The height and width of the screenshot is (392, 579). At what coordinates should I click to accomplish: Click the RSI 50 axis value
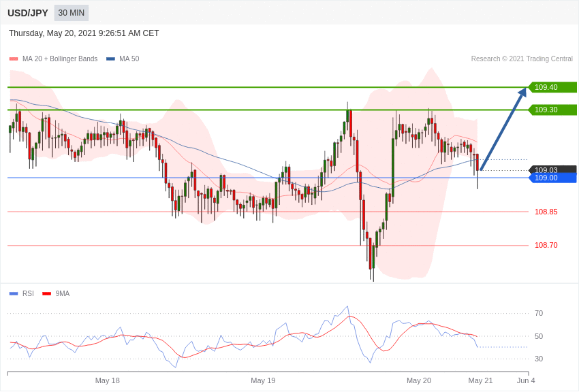click(539, 336)
